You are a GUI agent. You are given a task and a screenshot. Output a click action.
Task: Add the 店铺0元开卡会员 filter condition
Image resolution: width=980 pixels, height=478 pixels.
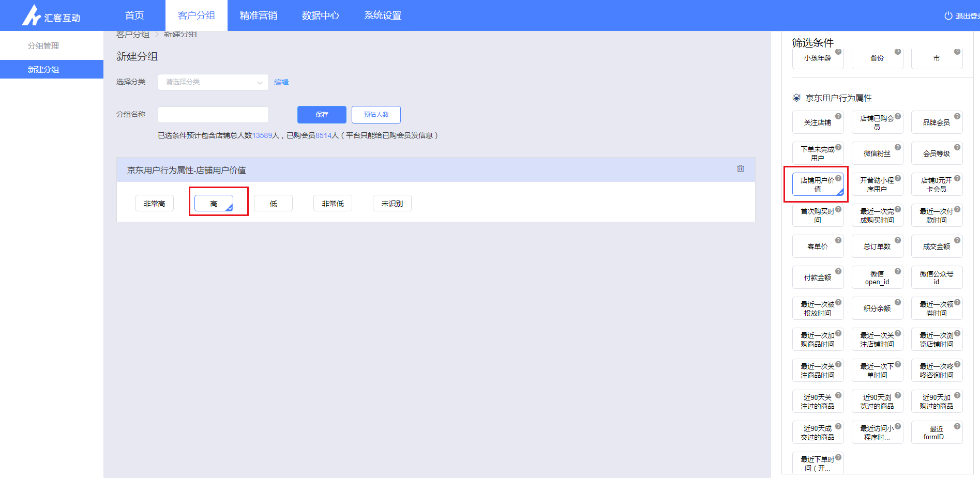tap(937, 184)
